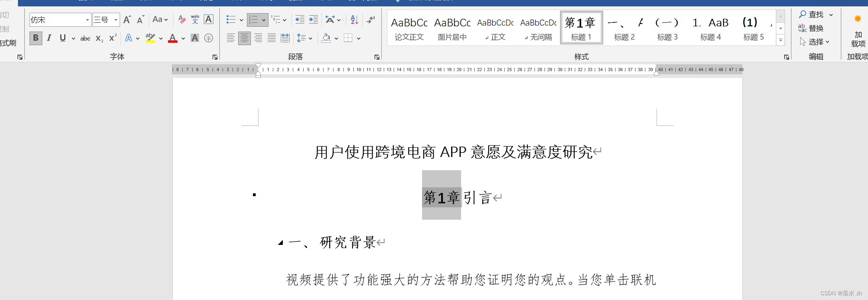
Task: Apply 标题 3 style
Action: click(667, 28)
